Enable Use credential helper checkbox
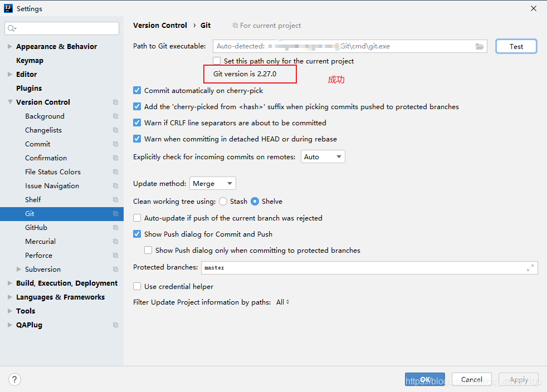 [137, 286]
